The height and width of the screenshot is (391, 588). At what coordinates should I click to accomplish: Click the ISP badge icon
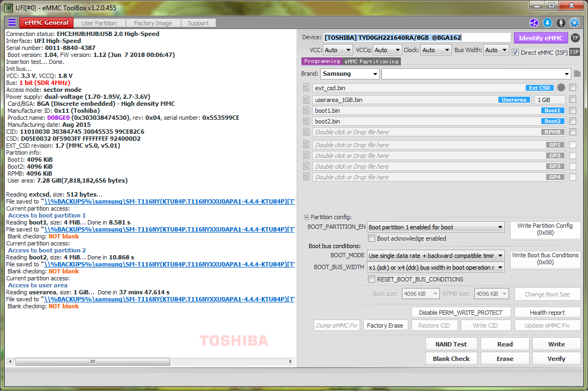(x=575, y=52)
